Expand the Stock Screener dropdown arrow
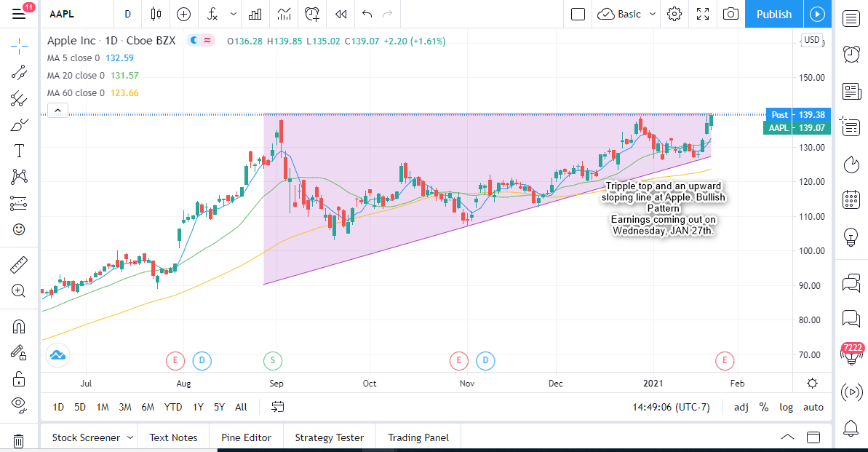The image size is (868, 452). click(130, 437)
